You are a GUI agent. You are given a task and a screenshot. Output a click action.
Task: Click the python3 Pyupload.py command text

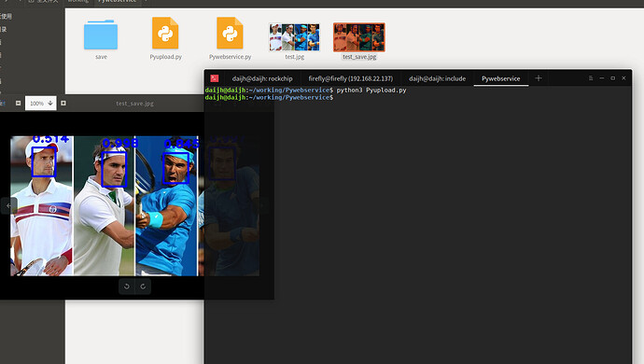[x=371, y=90]
